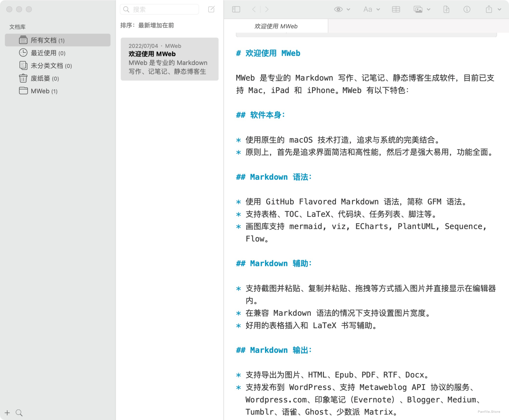The height and width of the screenshot is (420, 509).
Task: Toggle the sidebar panel icon
Action: [236, 9]
